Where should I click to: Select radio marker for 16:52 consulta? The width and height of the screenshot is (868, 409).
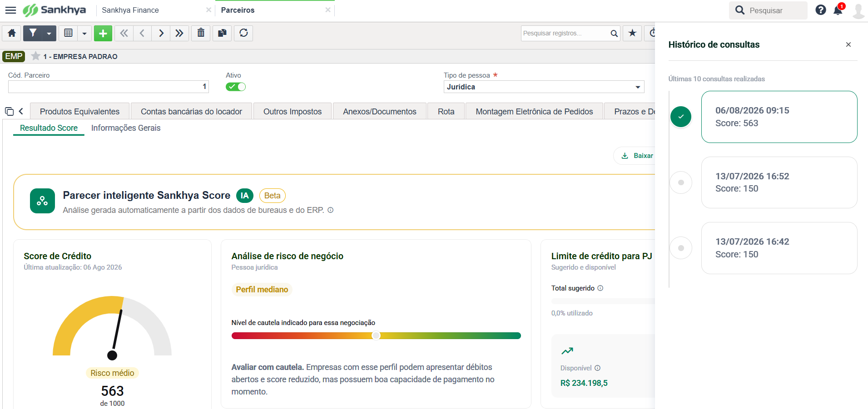tap(681, 182)
